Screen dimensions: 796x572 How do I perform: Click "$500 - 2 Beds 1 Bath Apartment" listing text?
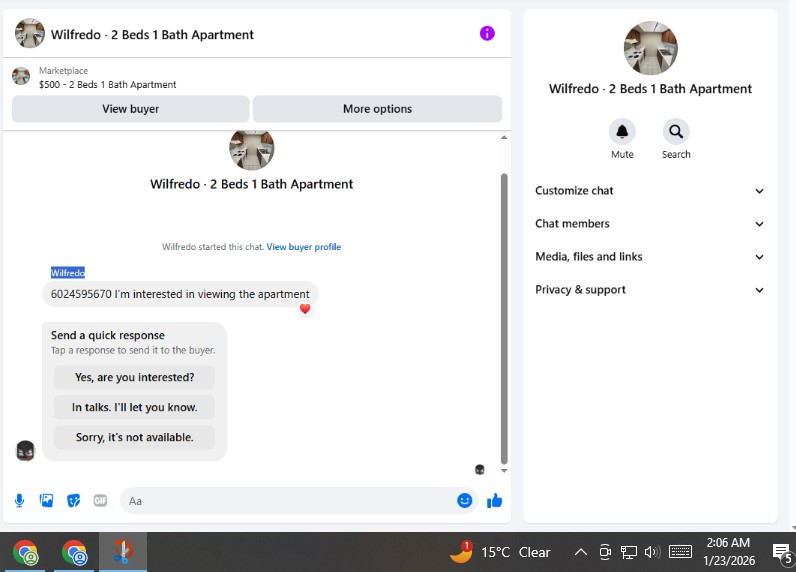[108, 85]
